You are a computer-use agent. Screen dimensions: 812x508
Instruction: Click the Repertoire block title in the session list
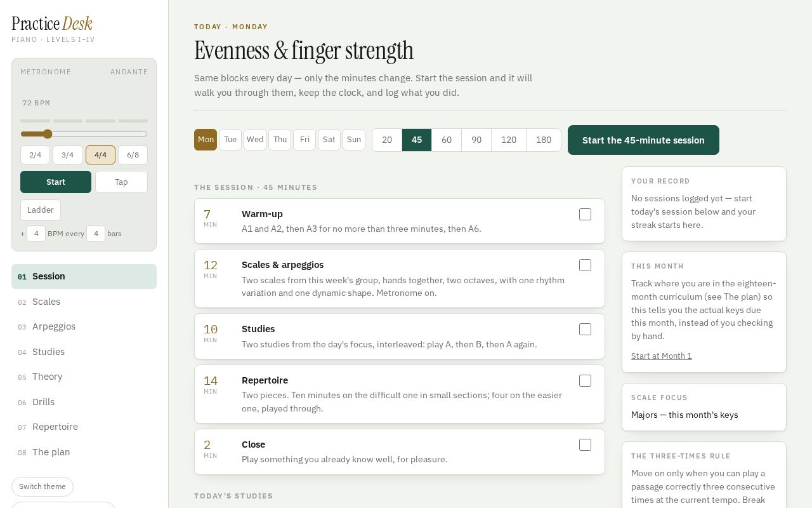tap(265, 380)
